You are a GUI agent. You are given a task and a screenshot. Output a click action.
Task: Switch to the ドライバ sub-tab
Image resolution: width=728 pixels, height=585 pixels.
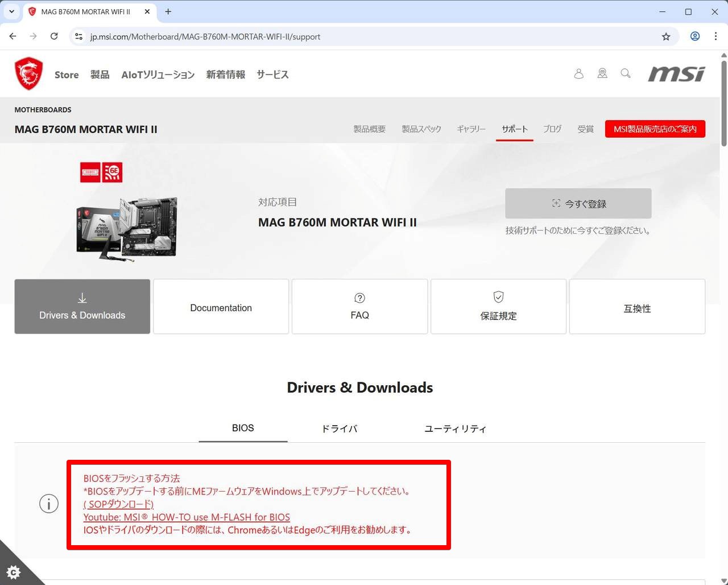[340, 429]
